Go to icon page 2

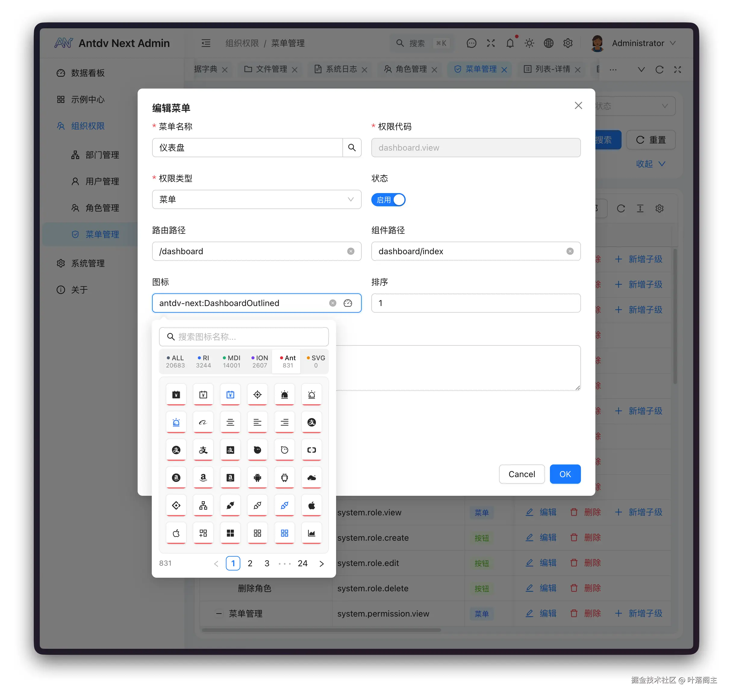click(250, 563)
